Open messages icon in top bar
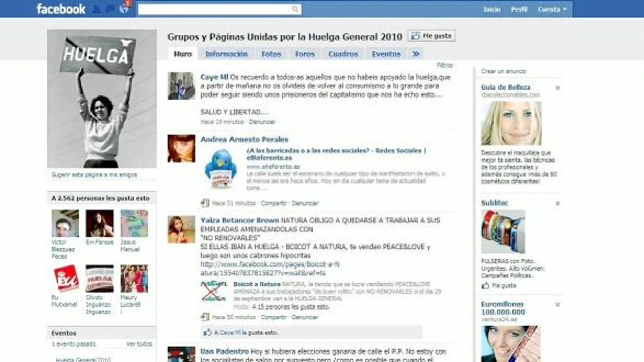This screenshot has width=644, height=362. coord(110,9)
